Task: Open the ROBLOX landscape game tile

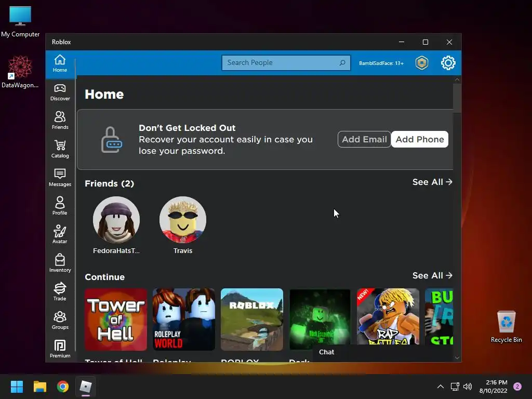Action: pos(252,320)
